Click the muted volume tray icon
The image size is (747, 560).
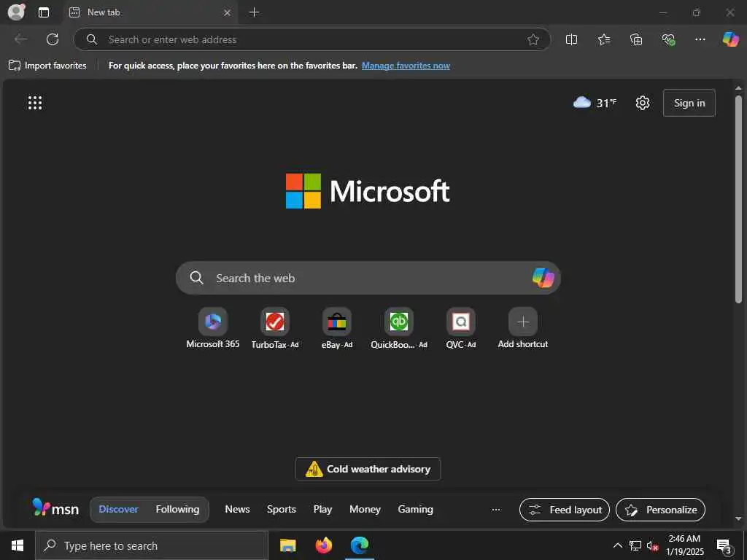[652, 545]
